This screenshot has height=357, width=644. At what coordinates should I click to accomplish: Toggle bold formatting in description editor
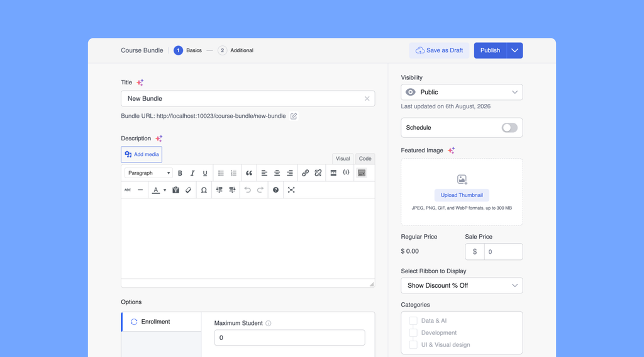point(179,173)
